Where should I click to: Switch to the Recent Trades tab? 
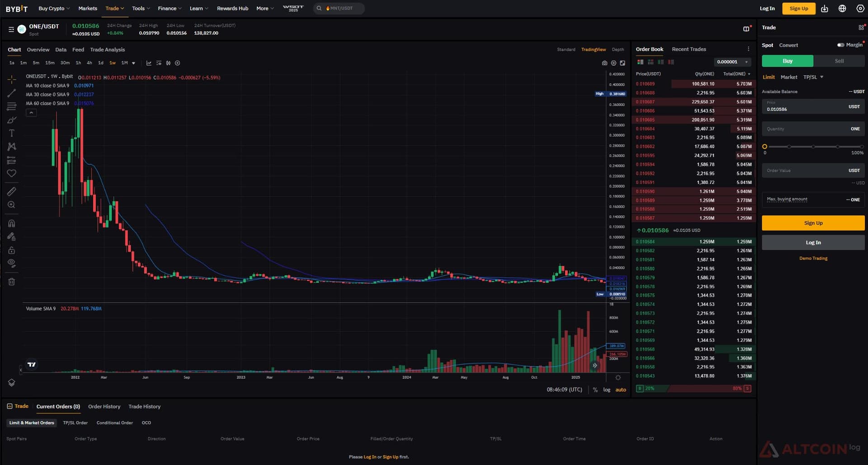click(689, 49)
